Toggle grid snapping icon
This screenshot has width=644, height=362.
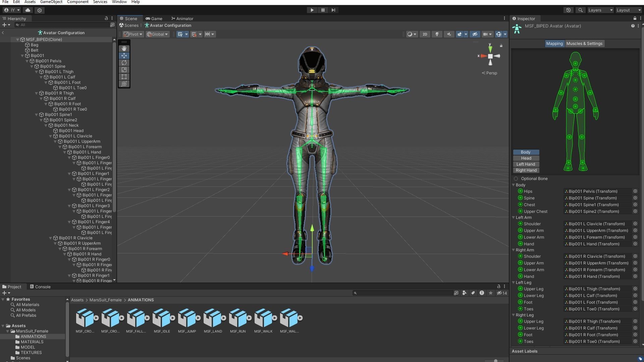(x=194, y=34)
